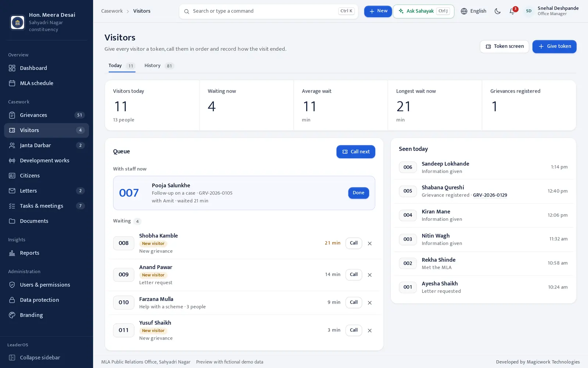588x368 pixels.
Task: Open Documents folder
Action: [46, 221]
